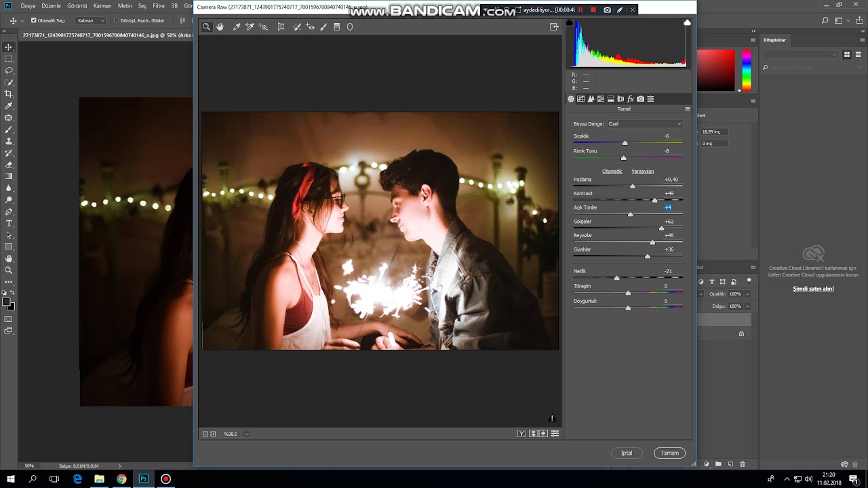Open the Filtre menu
Viewport: 868px width, 488px height.
[x=159, y=5]
